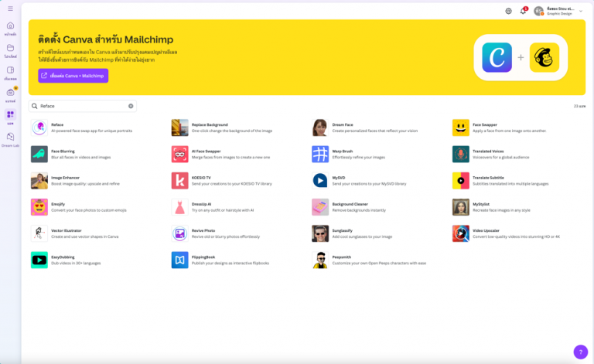Click 'Subtitles translated into multiple languages'
The image size is (594, 364).
[510, 184]
